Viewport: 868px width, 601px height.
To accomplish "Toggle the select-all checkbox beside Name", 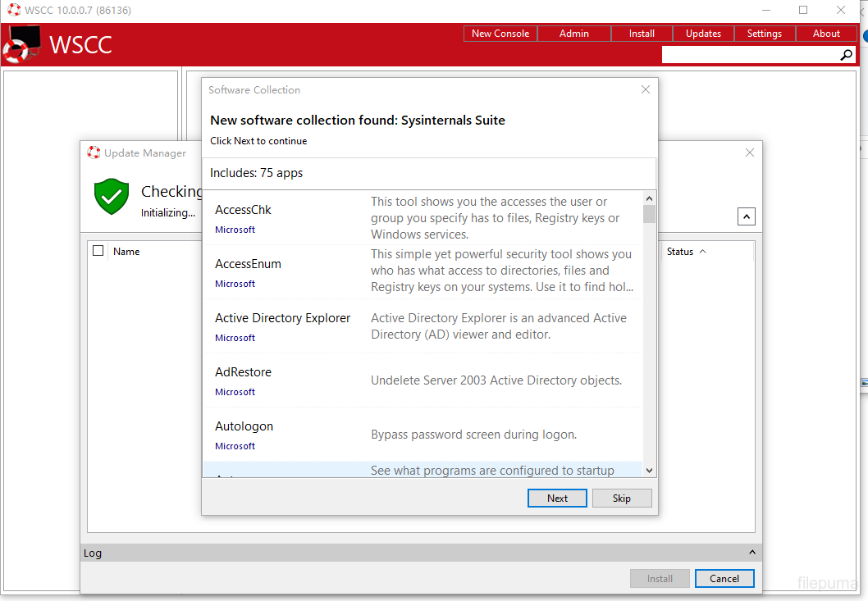I will 98,251.
